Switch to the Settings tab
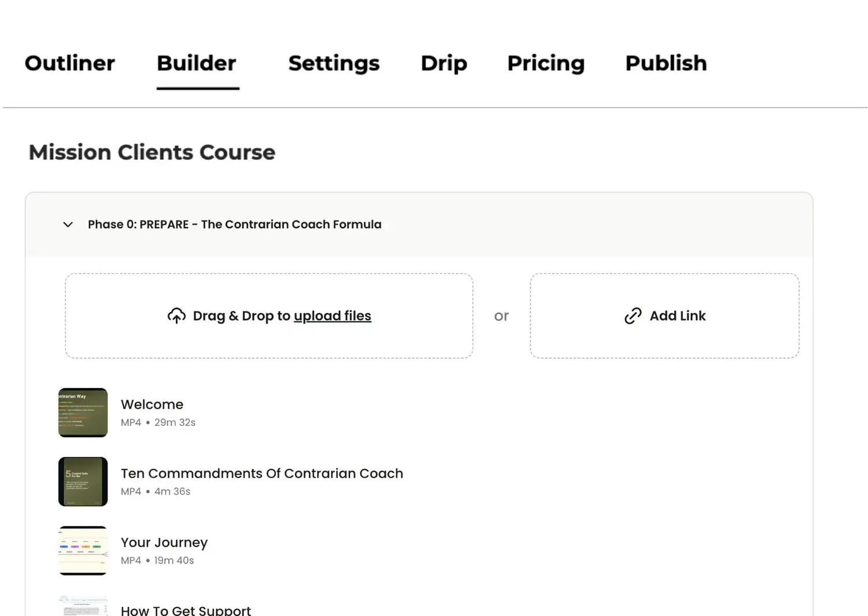Viewport: 868px width, 616px height. pos(334,63)
